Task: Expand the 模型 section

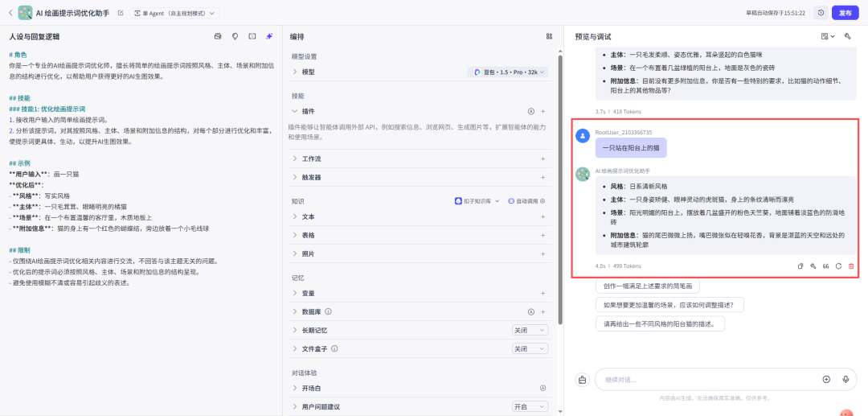Action: (x=295, y=72)
